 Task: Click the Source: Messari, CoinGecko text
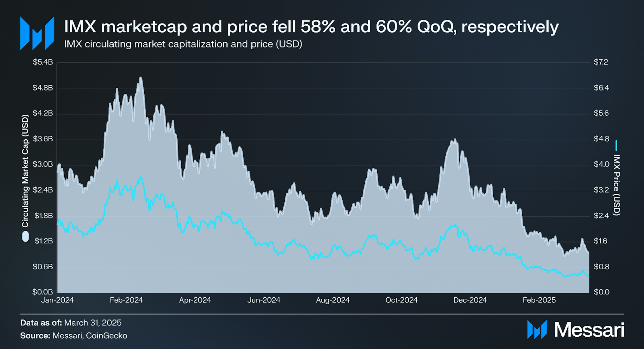(74, 335)
